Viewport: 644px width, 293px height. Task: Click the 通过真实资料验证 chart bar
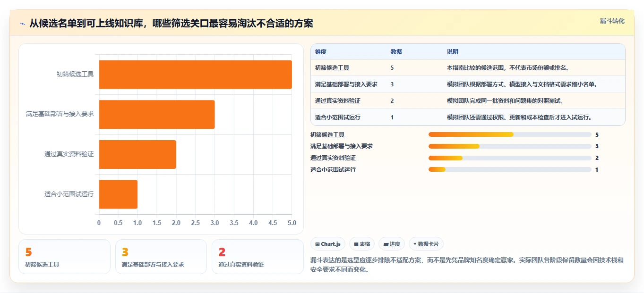pos(137,154)
